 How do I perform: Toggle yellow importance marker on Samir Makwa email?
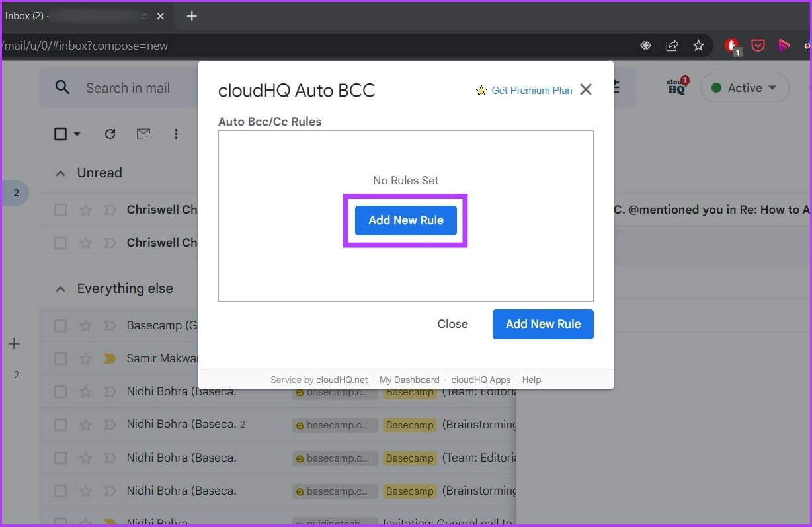coord(110,358)
